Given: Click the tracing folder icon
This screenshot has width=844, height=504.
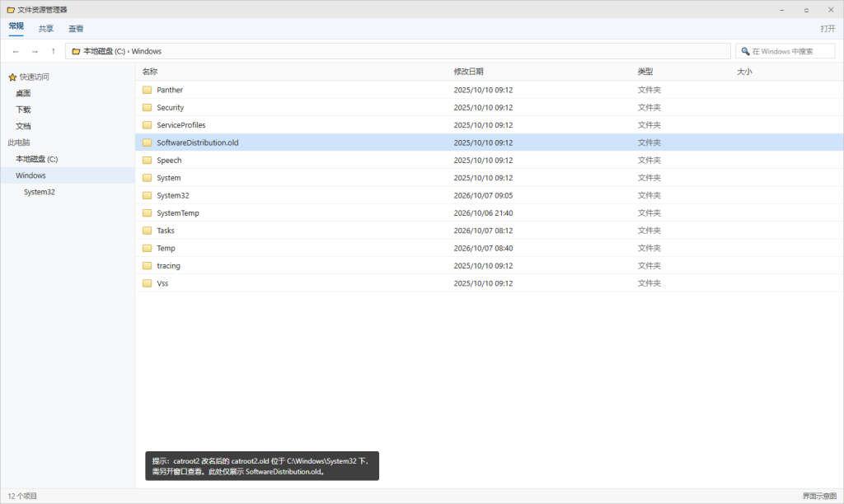Looking at the screenshot, I should point(147,266).
